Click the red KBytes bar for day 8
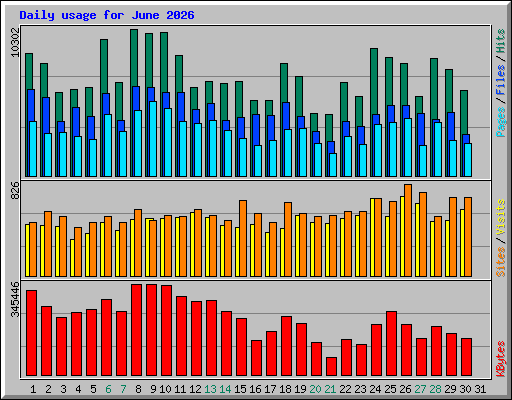This screenshot has width=512, height=400. point(136,330)
